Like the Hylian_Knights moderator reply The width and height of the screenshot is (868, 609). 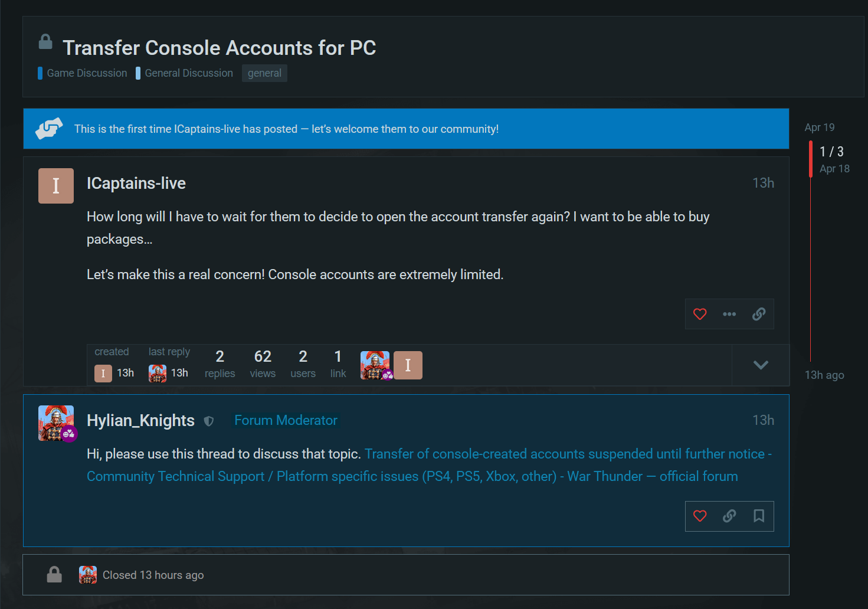pos(700,516)
